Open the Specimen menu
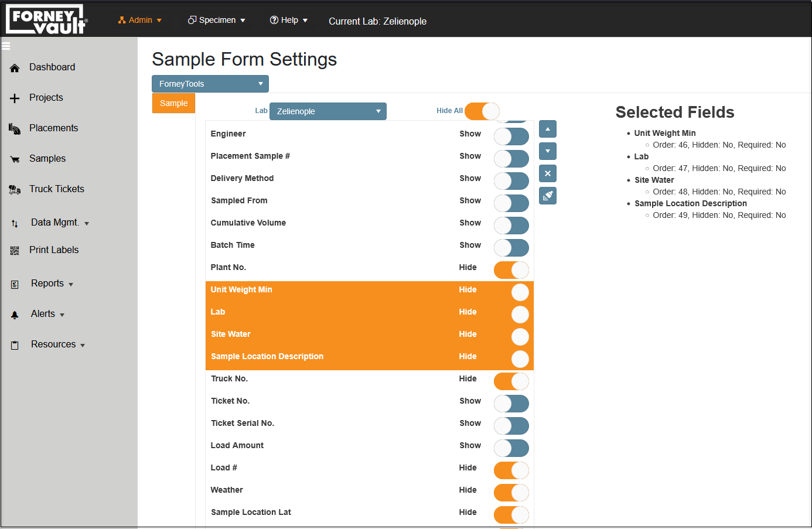 click(216, 19)
